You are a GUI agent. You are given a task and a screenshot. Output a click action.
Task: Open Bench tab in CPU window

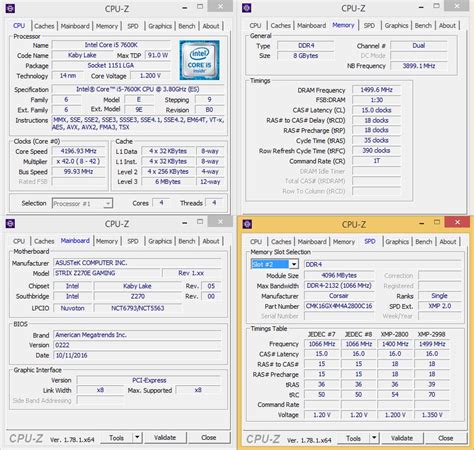point(187,26)
